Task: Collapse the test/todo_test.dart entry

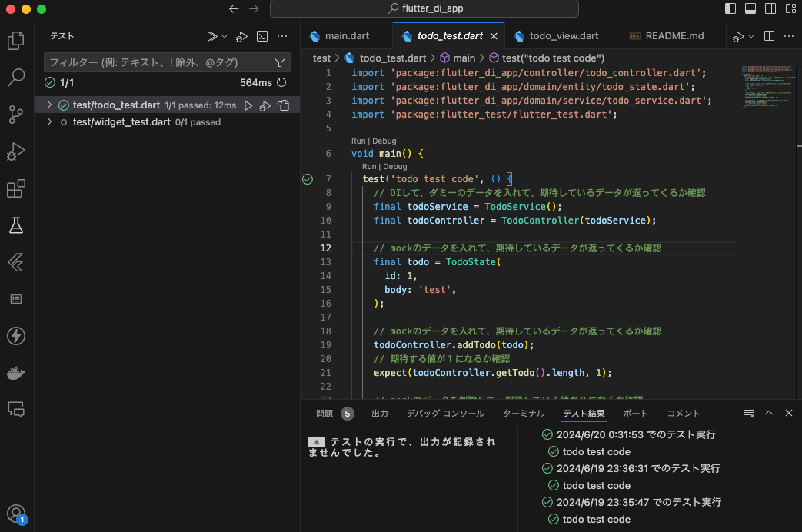Action: pyautogui.click(x=49, y=105)
